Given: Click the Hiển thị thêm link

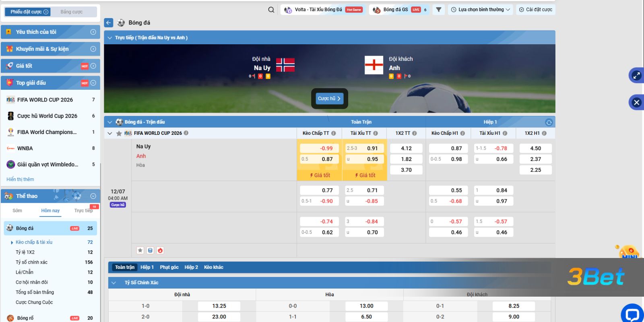Looking at the screenshot, I should 20,180.
